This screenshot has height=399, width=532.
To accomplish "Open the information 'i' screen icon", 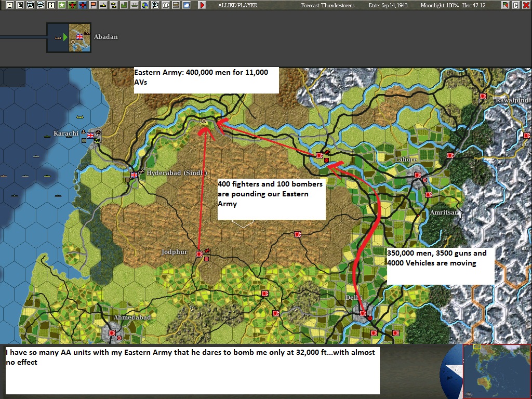I will coord(51,5).
